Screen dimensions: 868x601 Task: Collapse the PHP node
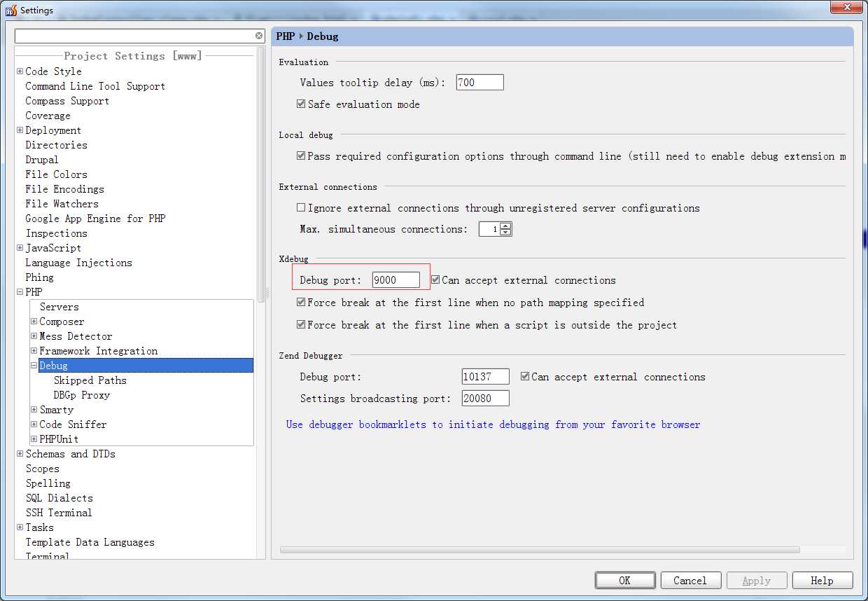click(20, 291)
